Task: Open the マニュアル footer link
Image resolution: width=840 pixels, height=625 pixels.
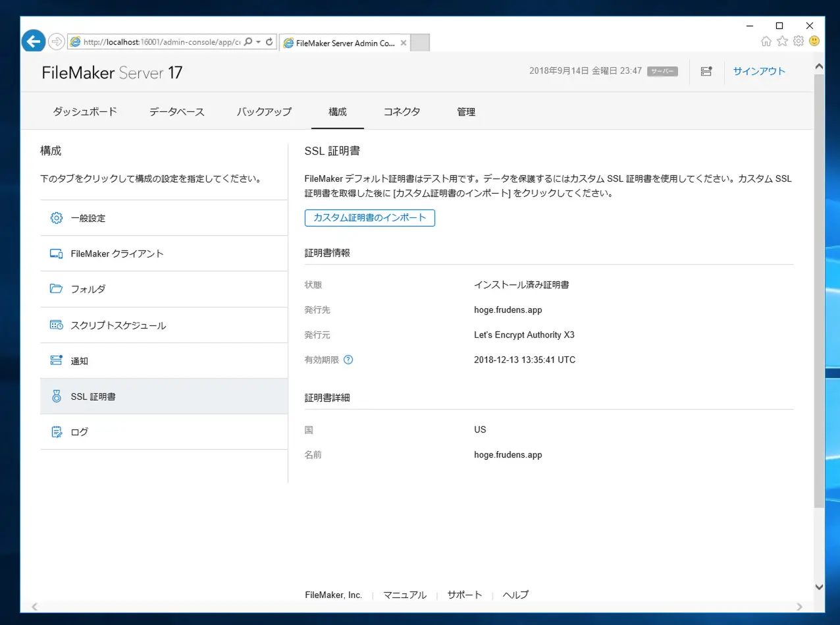Action: tap(404, 595)
